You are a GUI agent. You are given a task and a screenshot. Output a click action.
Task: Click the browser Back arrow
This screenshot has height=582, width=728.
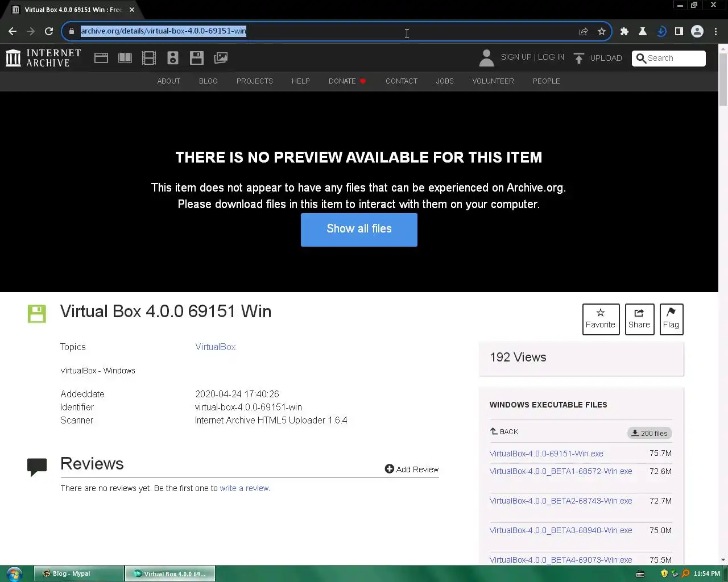pos(13,31)
